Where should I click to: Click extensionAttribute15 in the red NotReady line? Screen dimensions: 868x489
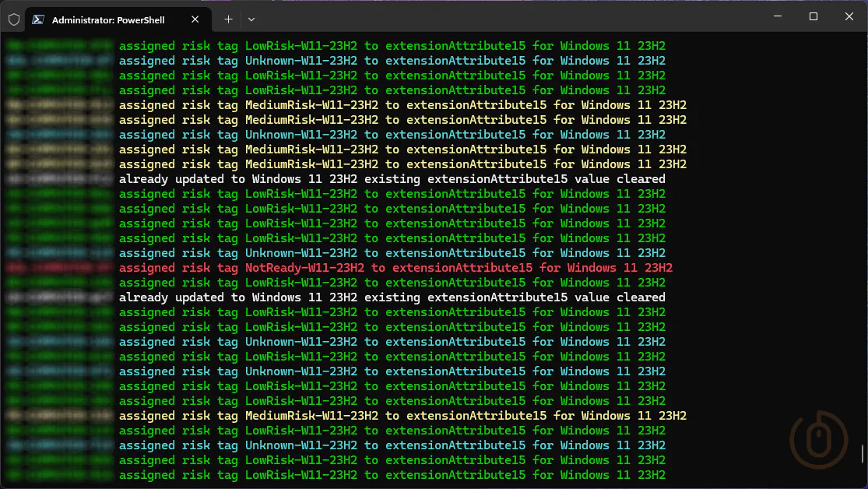coord(462,268)
